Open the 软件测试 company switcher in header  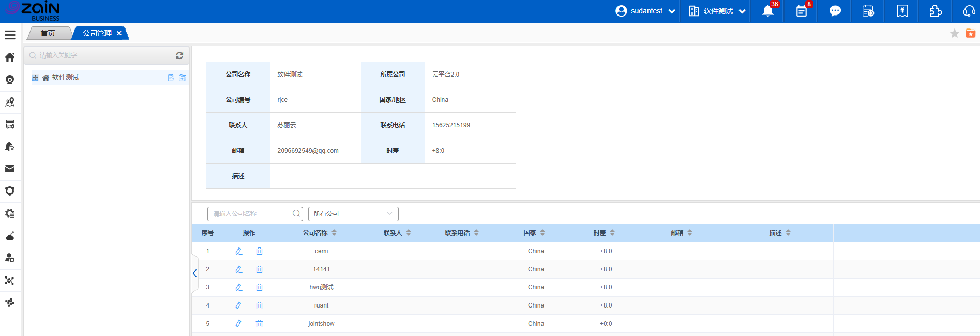point(717,11)
